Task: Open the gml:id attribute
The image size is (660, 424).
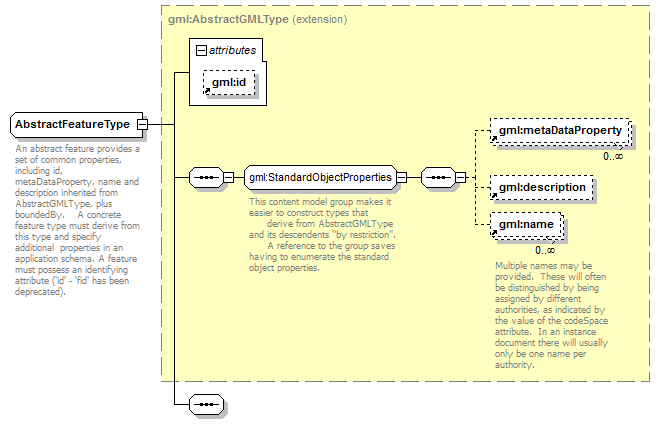Action: click(x=231, y=82)
